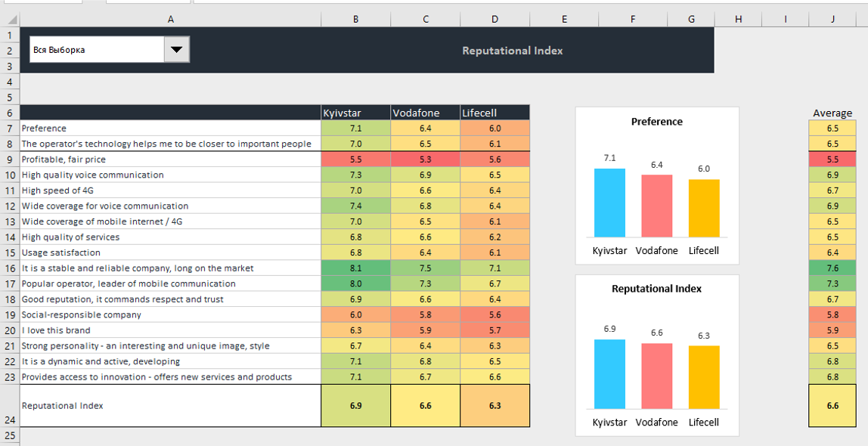Select Kyivstar 5.5 fair price cell
Image resolution: width=868 pixels, height=446 pixels.
(355, 160)
